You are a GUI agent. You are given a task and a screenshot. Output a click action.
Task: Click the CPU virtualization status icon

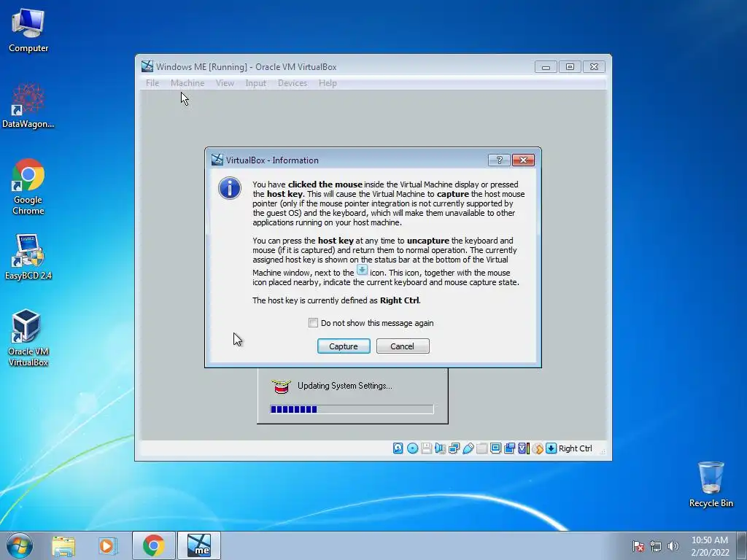524,448
